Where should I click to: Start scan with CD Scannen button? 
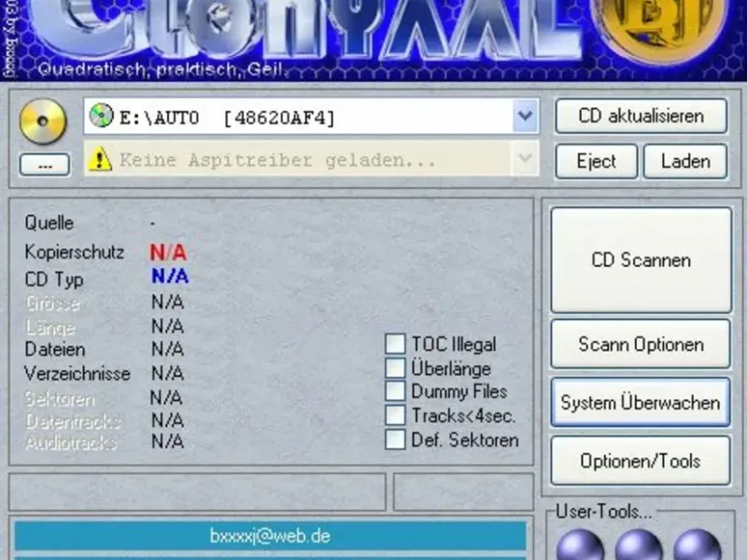click(641, 260)
